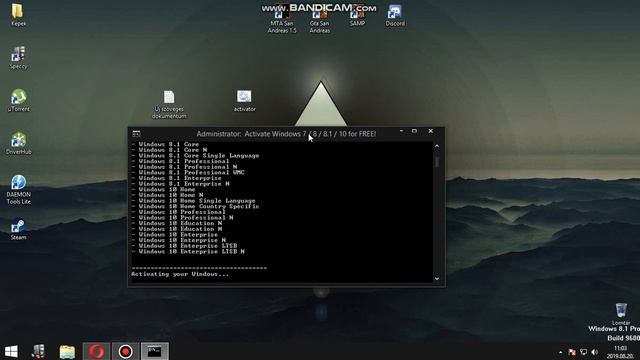The width and height of the screenshot is (640, 360).
Task: Open the uTorrent desktop icon
Action: 18,100
